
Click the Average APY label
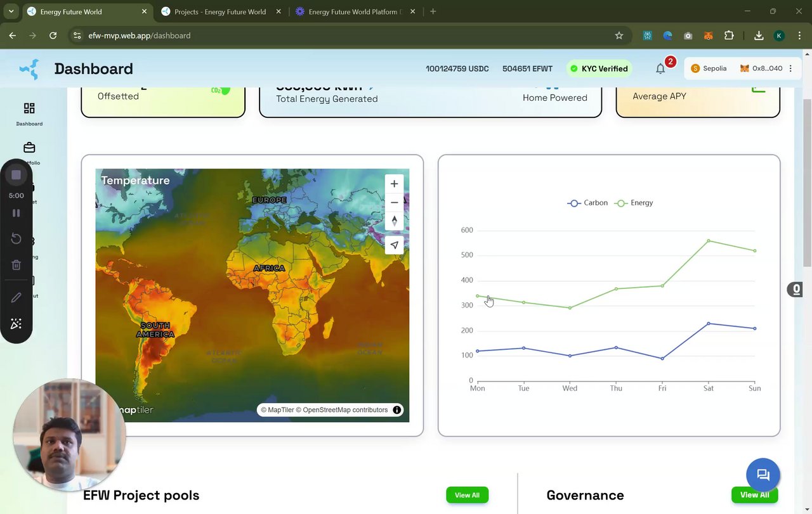(659, 96)
